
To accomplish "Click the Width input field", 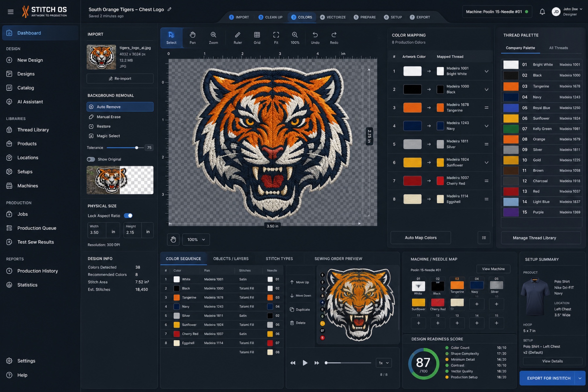I will (x=97, y=230).
